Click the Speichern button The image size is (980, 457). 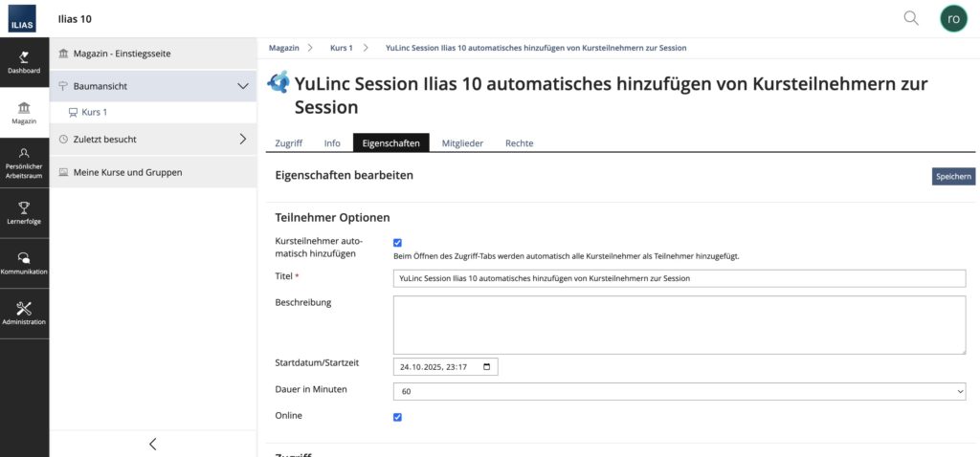[953, 176]
